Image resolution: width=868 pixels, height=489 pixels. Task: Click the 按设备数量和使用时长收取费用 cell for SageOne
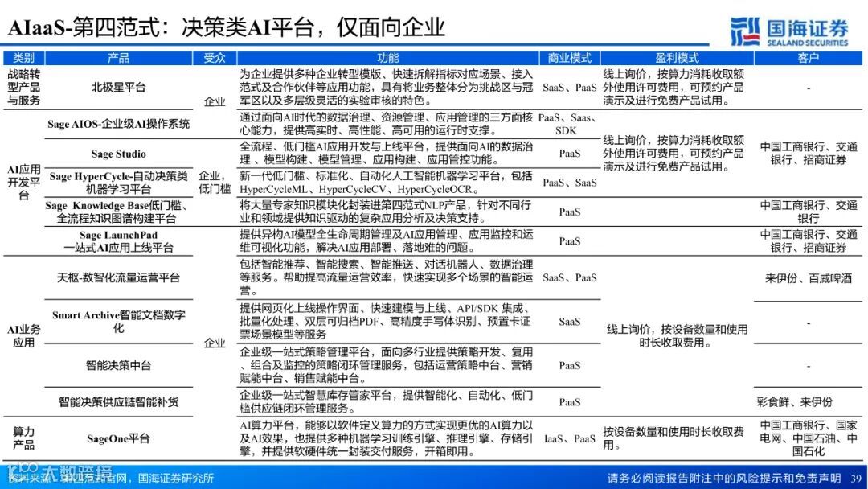pyautogui.click(x=674, y=438)
